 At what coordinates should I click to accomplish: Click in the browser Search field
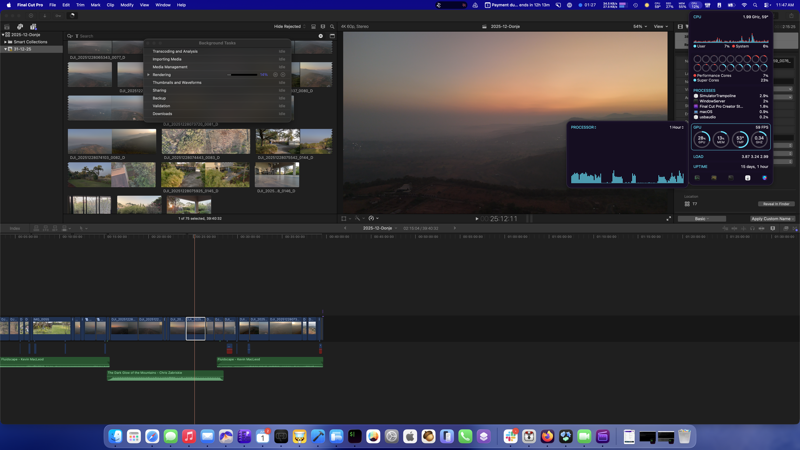[x=196, y=36]
